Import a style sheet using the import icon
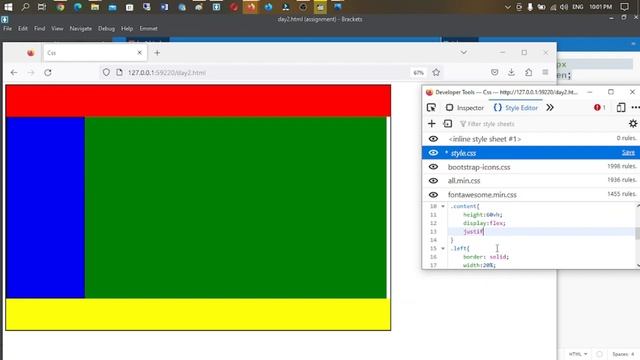 point(447,124)
